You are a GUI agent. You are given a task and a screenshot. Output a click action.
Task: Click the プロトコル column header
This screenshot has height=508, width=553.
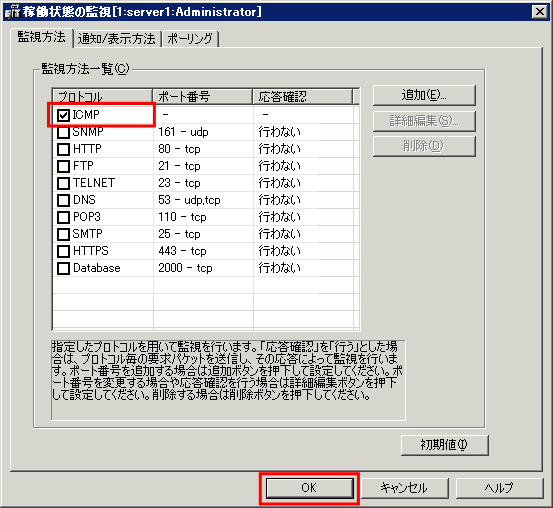102,96
